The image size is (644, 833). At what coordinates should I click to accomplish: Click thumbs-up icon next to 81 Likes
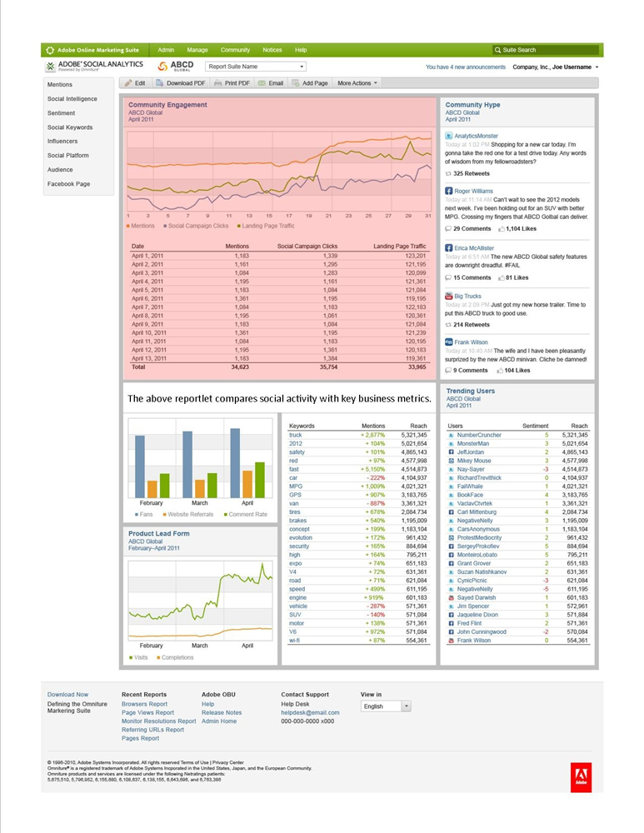501,278
